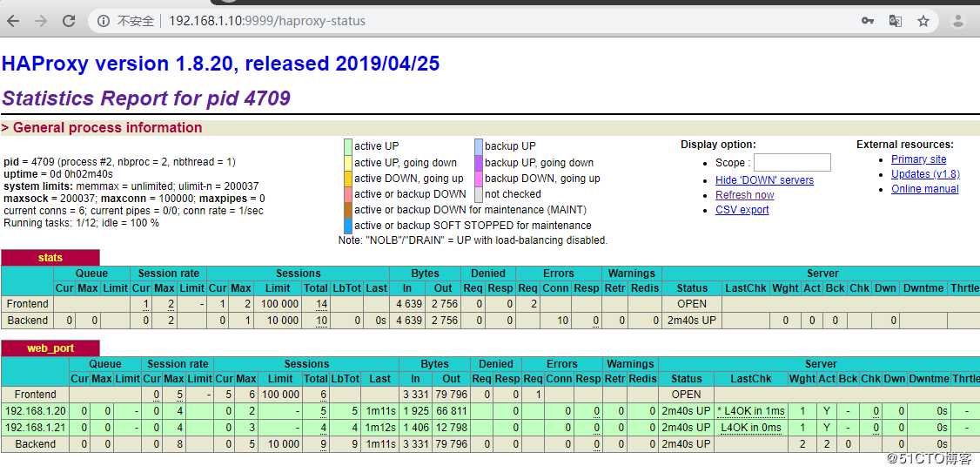
Task: Click the 192.168.1.21 server row label
Action: pyautogui.click(x=35, y=428)
